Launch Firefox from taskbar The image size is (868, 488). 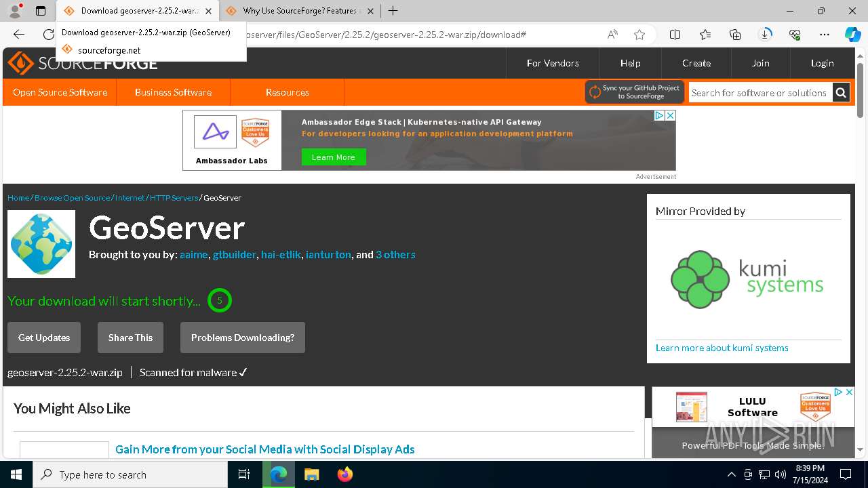point(344,474)
